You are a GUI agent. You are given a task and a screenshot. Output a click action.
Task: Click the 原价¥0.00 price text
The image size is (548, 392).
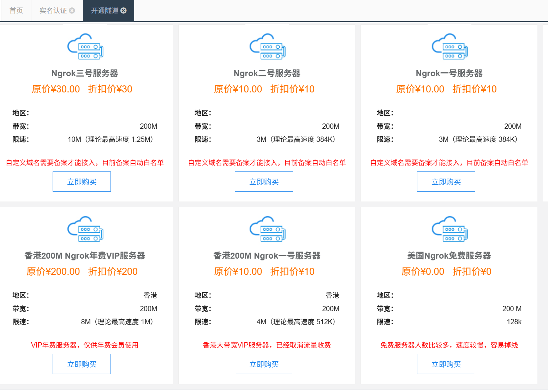(423, 271)
